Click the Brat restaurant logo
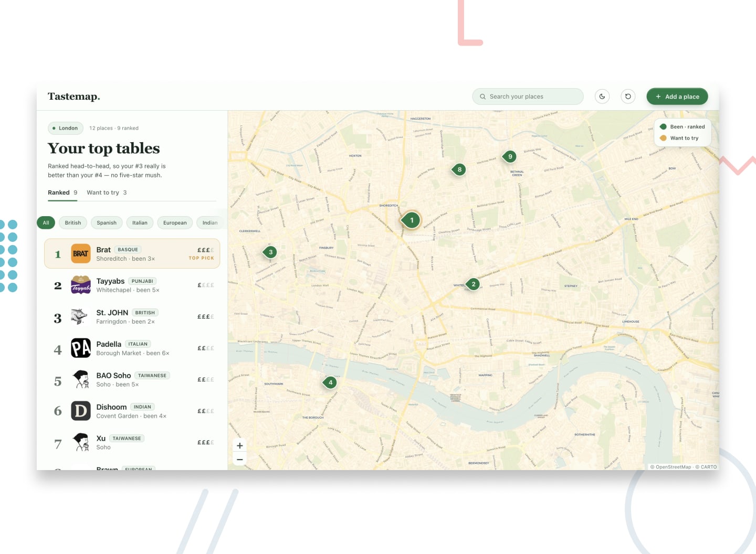The height and width of the screenshot is (554, 756). click(x=81, y=254)
